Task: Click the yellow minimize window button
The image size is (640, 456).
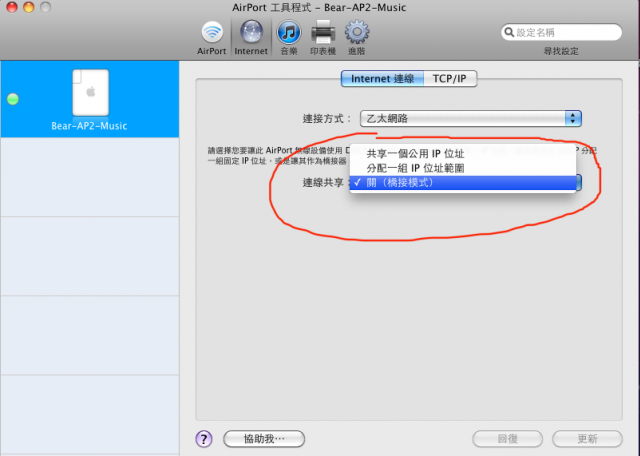Action: point(29,7)
